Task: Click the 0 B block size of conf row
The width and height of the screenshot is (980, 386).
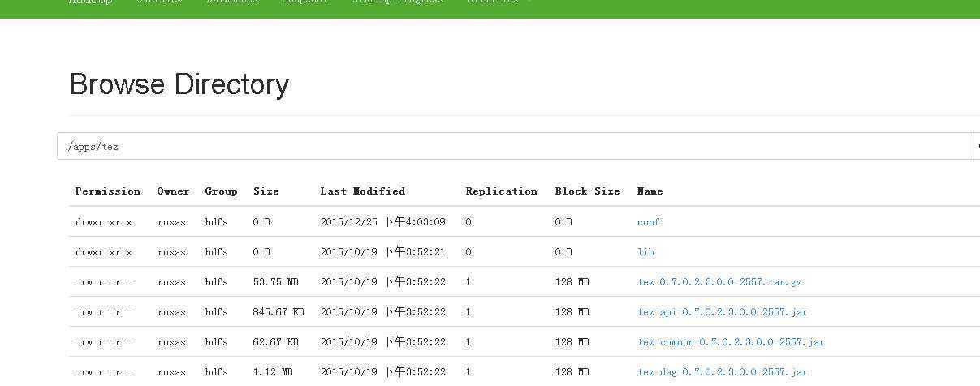Action: click(563, 222)
